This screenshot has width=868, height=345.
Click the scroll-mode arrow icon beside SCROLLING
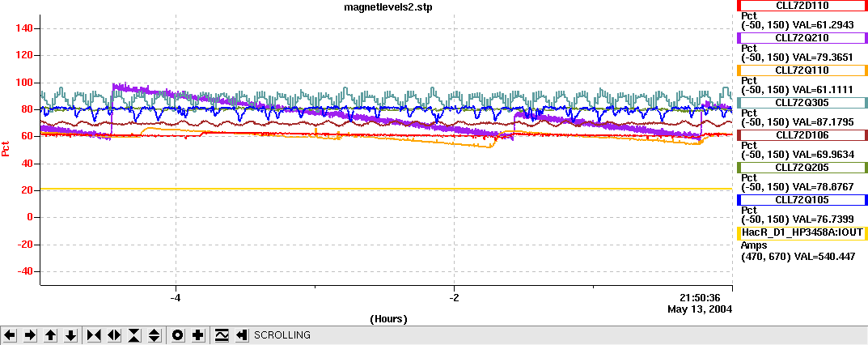point(241,335)
